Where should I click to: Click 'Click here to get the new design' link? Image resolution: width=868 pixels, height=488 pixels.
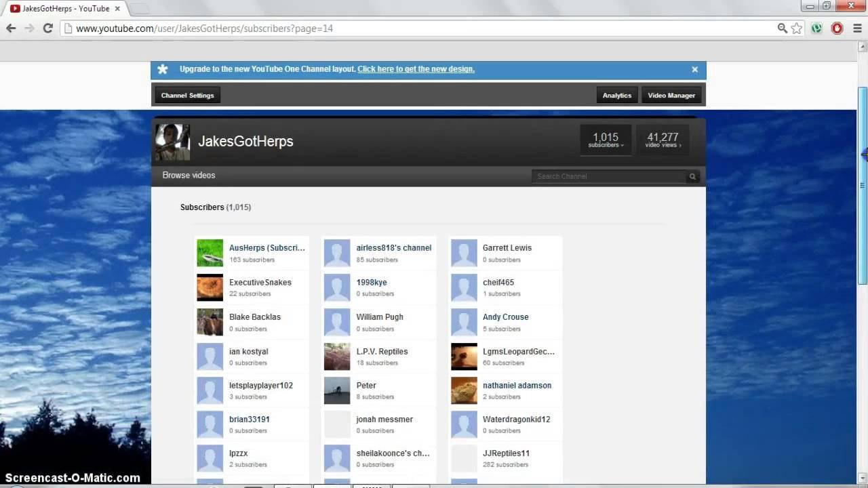click(x=416, y=69)
